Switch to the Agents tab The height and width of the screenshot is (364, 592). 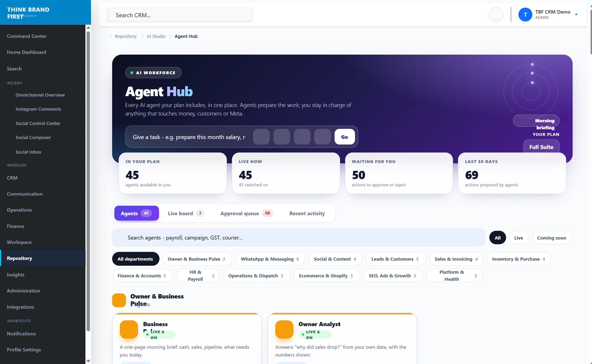136,213
